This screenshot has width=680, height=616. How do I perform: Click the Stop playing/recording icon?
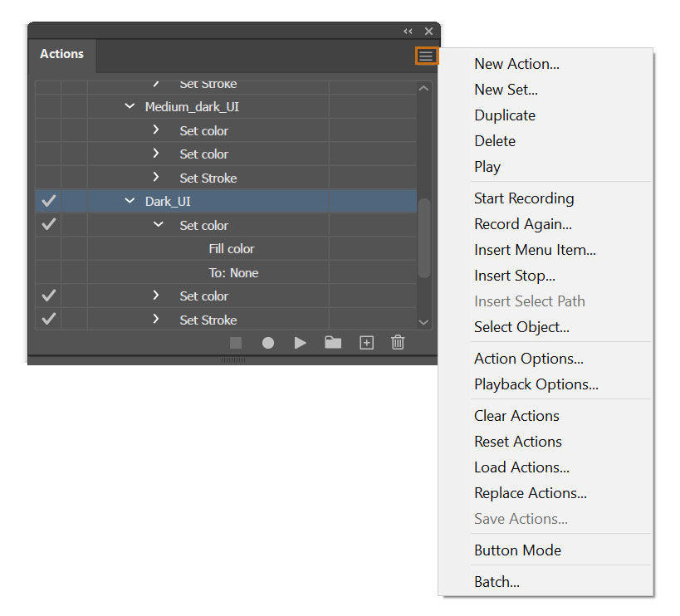click(x=235, y=342)
